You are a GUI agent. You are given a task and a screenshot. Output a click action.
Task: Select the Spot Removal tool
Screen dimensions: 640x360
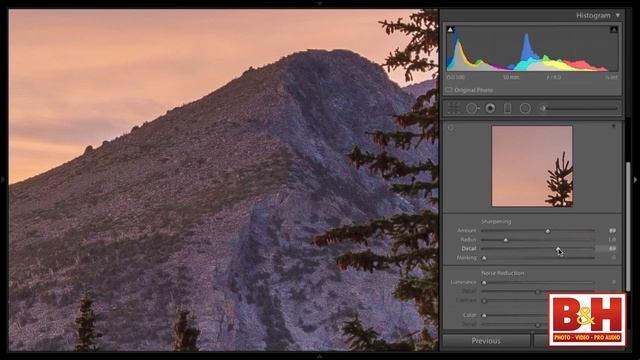pyautogui.click(x=472, y=108)
